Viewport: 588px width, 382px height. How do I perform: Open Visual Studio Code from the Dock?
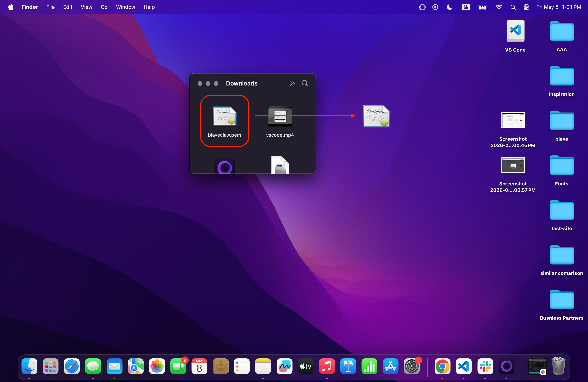pyautogui.click(x=464, y=366)
